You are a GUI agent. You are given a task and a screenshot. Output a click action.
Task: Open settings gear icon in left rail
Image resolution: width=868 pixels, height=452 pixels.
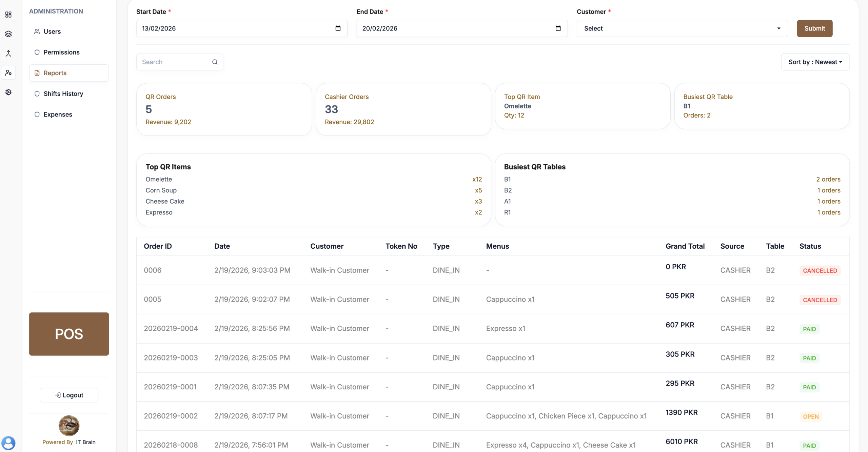(8, 92)
